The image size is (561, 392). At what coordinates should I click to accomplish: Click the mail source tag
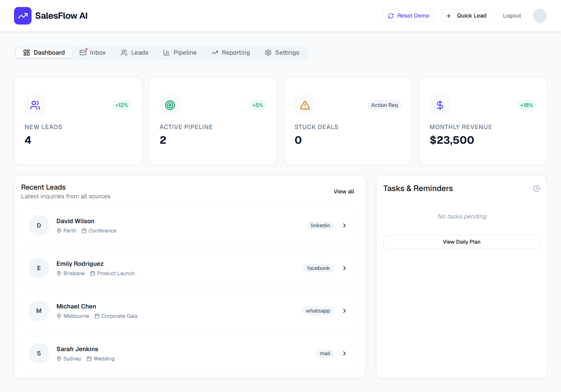point(325,353)
